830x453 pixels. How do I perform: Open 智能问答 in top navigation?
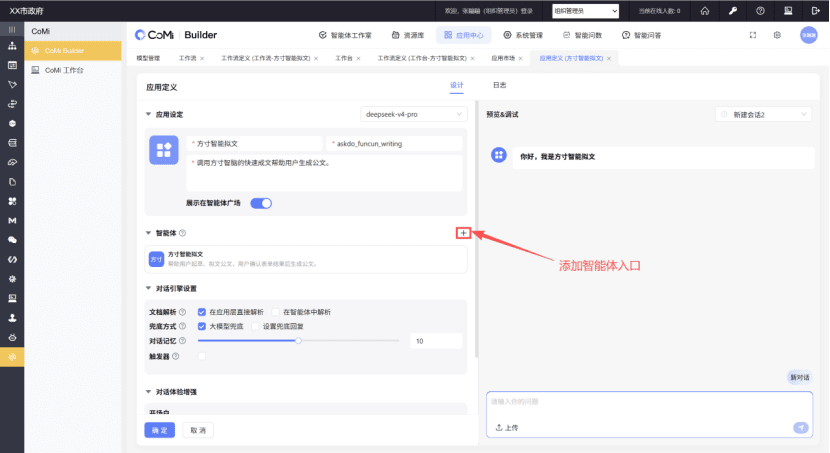click(x=642, y=35)
